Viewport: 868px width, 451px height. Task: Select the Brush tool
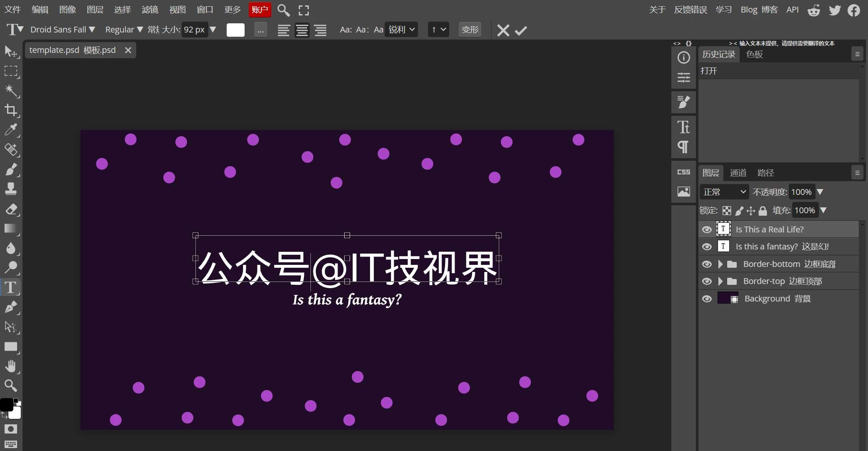(x=11, y=169)
